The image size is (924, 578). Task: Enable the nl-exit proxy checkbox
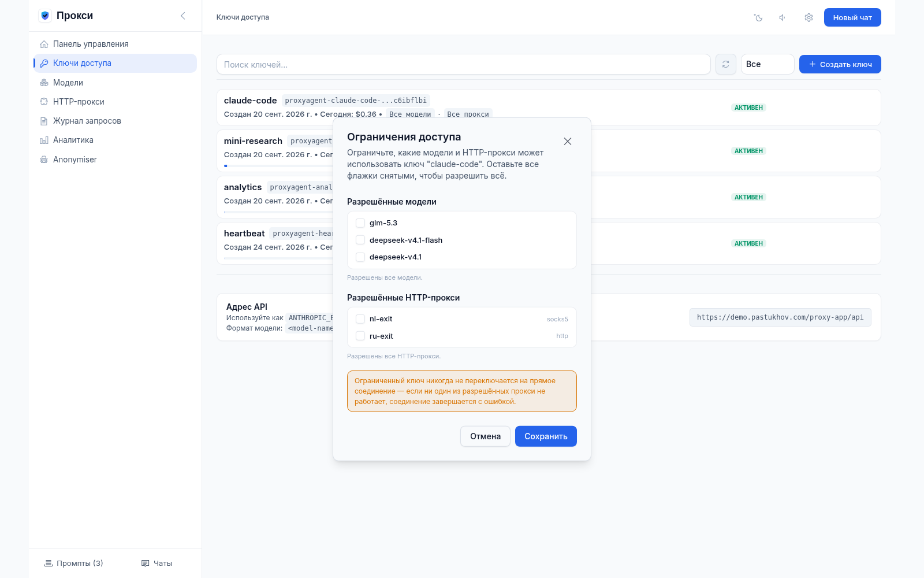coord(360,319)
